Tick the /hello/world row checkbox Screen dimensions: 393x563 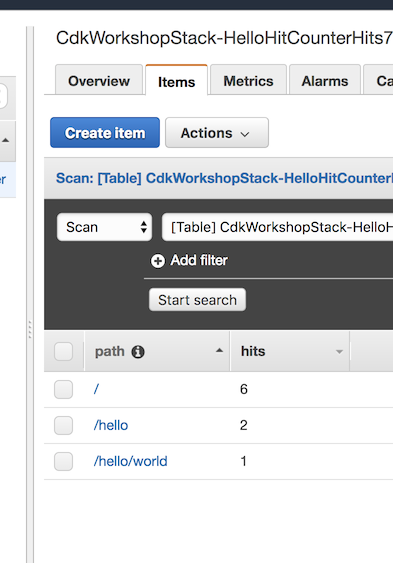[64, 461]
